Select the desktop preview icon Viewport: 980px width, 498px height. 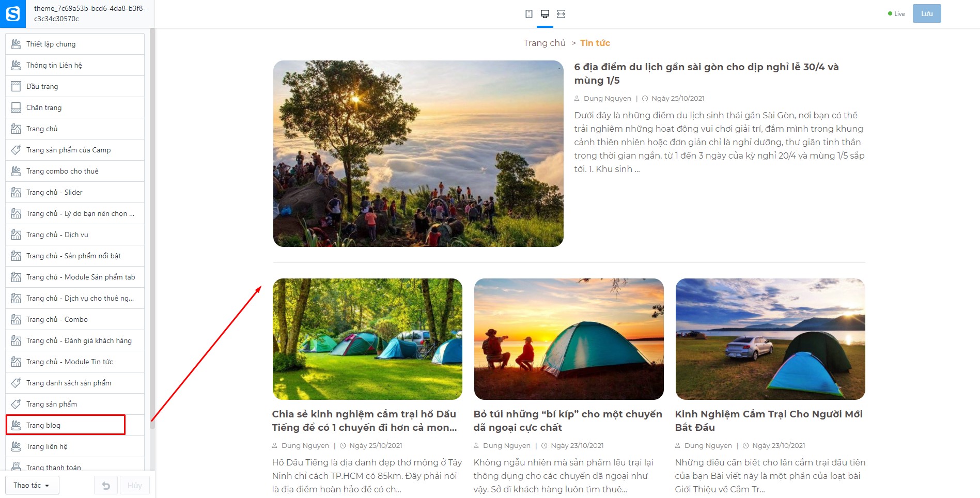[545, 14]
